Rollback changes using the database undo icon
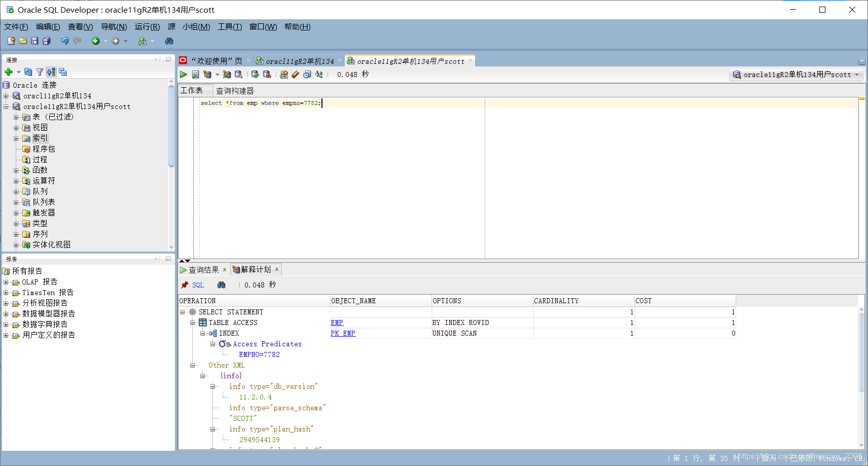The image size is (868, 466). pyautogui.click(x=267, y=74)
